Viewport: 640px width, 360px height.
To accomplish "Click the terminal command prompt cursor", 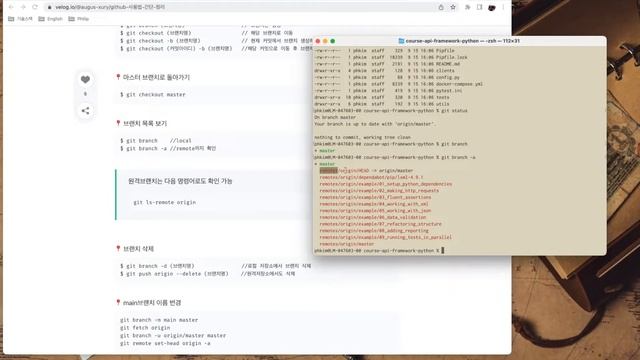I will pos(442,250).
